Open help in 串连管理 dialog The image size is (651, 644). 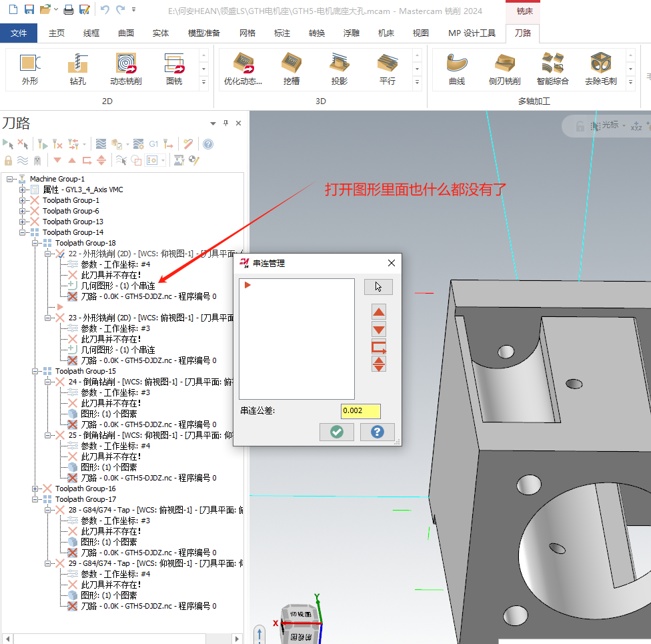[x=377, y=432]
